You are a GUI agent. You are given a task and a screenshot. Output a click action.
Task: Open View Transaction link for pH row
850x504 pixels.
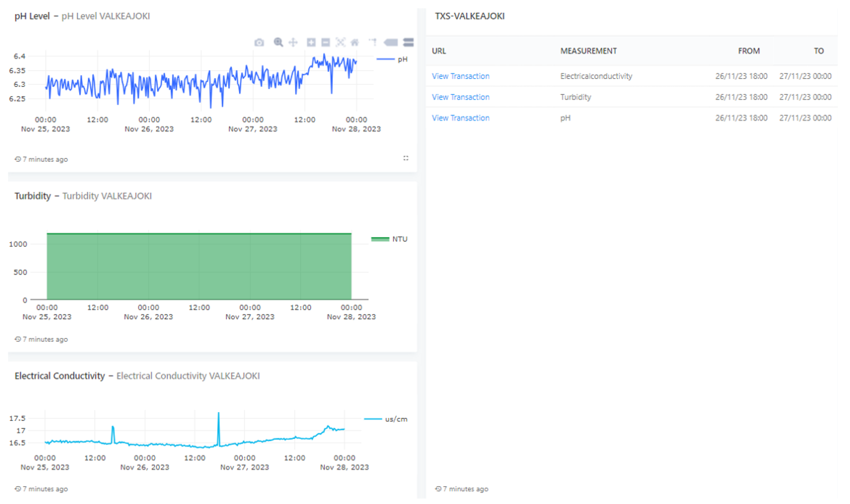pyautogui.click(x=461, y=118)
